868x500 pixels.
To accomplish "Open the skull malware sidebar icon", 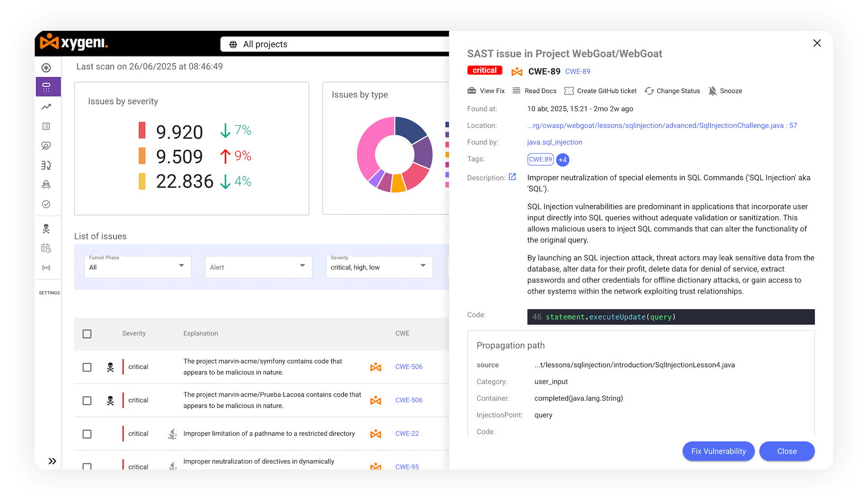I will [46, 229].
